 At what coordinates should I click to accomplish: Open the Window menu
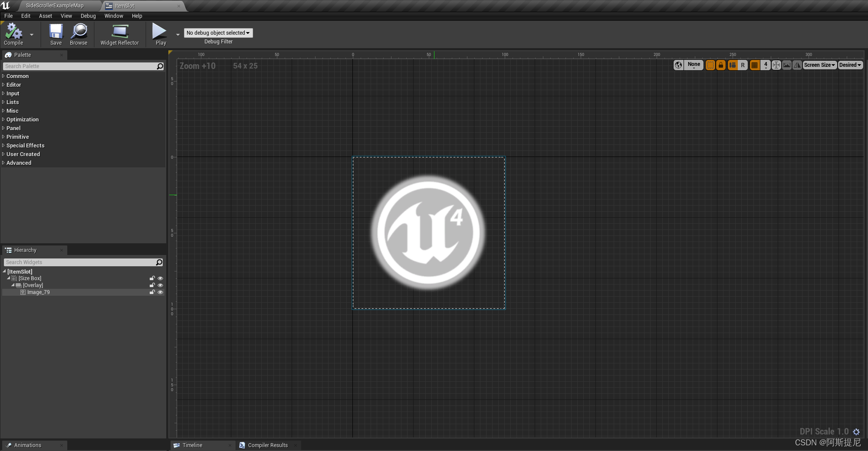click(114, 16)
